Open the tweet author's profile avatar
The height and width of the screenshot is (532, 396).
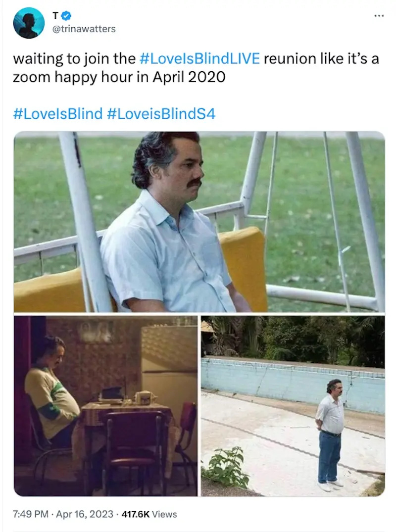pyautogui.click(x=29, y=23)
